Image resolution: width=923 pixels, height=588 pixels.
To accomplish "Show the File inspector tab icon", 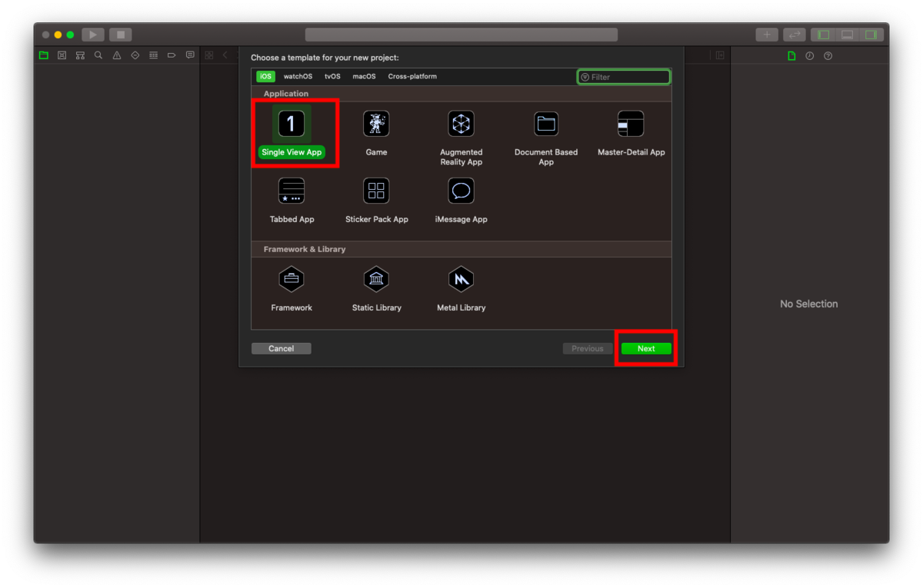I will 791,55.
